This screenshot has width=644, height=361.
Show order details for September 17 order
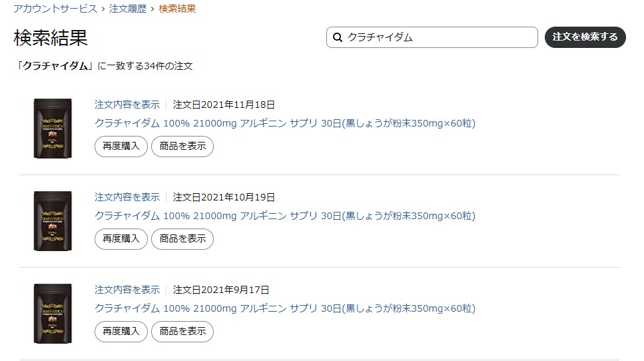[x=127, y=290]
